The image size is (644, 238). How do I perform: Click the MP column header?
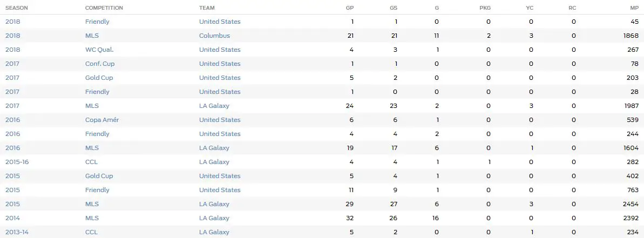click(x=635, y=8)
